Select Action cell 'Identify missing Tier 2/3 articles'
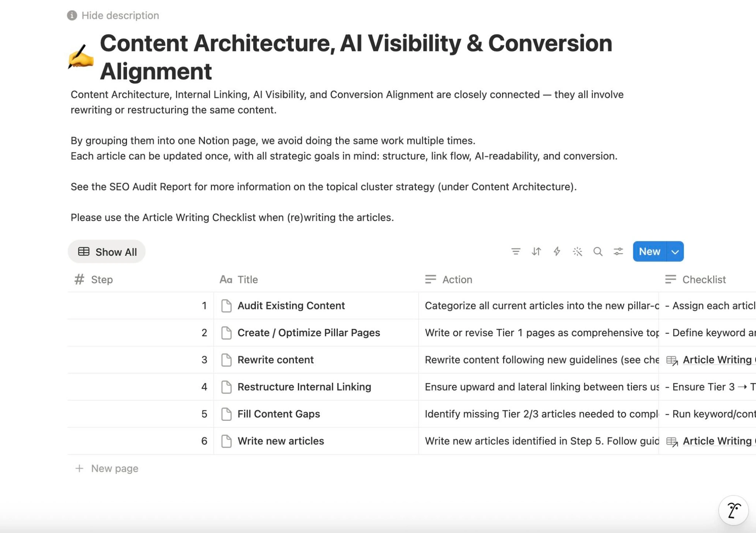Viewport: 756px width, 533px height. click(x=539, y=414)
